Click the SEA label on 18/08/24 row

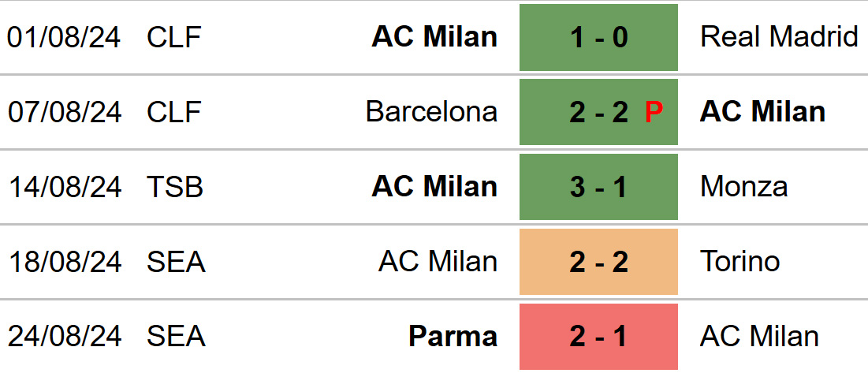coord(176,262)
